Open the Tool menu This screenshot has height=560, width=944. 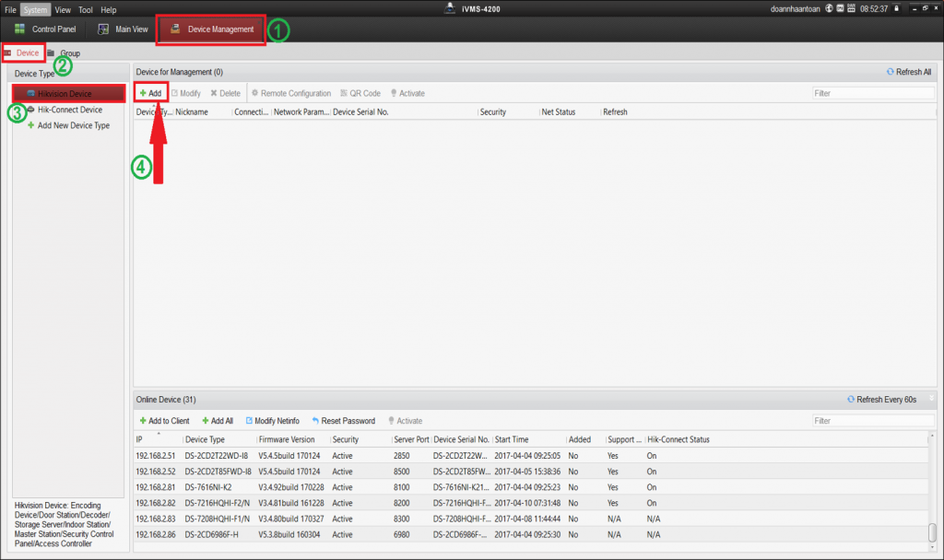tap(86, 9)
